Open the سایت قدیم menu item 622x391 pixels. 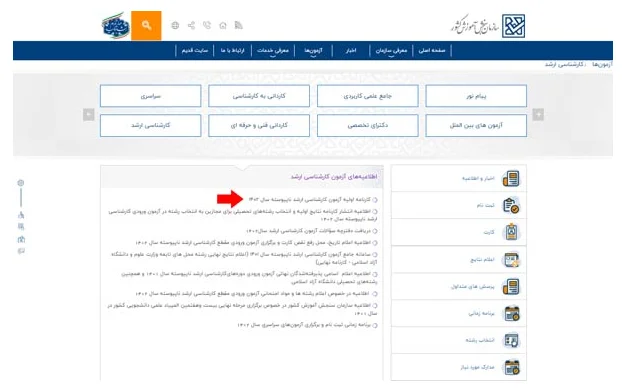[x=195, y=50]
